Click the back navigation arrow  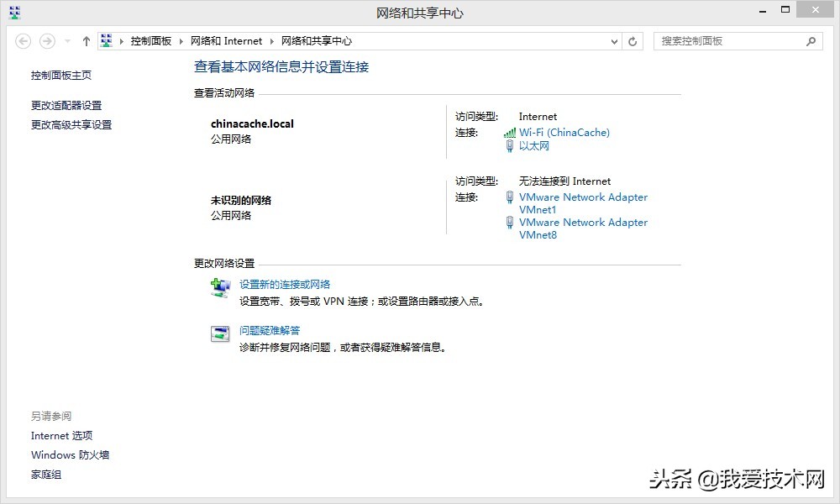point(25,40)
